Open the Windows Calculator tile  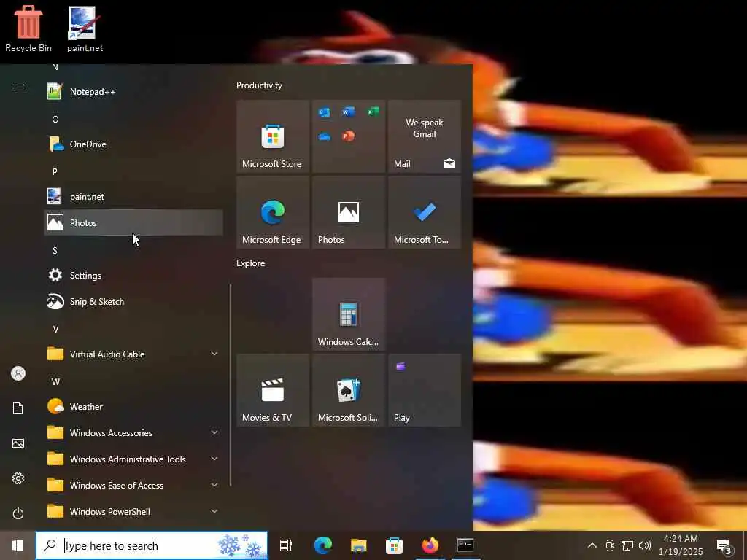click(x=349, y=314)
